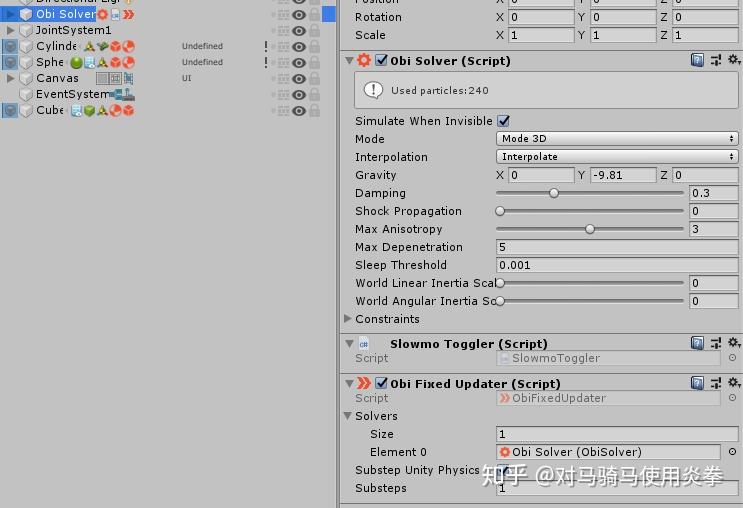Click the green sphere icon on Sphere row
Viewport: 743px width, 508px height.
coord(76,63)
